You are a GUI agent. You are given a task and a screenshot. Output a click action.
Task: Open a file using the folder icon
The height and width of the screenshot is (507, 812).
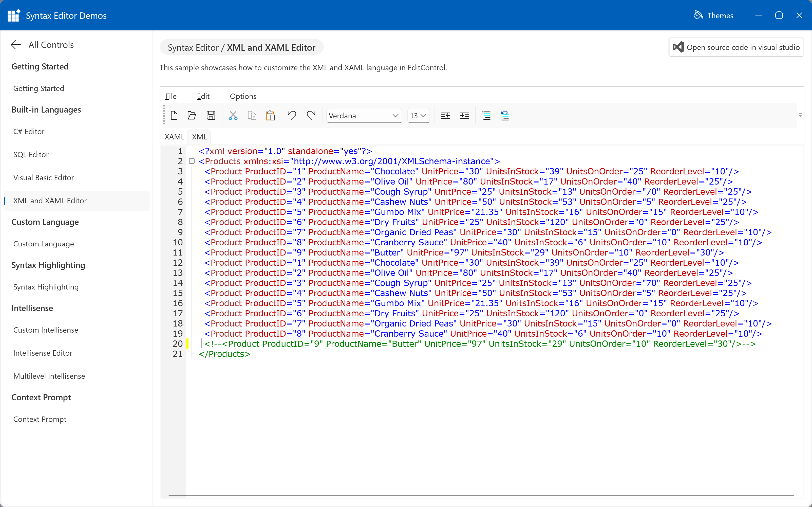192,115
